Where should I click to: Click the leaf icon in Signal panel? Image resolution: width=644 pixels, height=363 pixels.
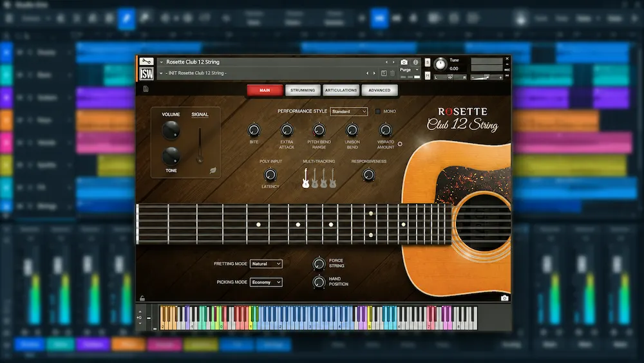click(x=213, y=171)
